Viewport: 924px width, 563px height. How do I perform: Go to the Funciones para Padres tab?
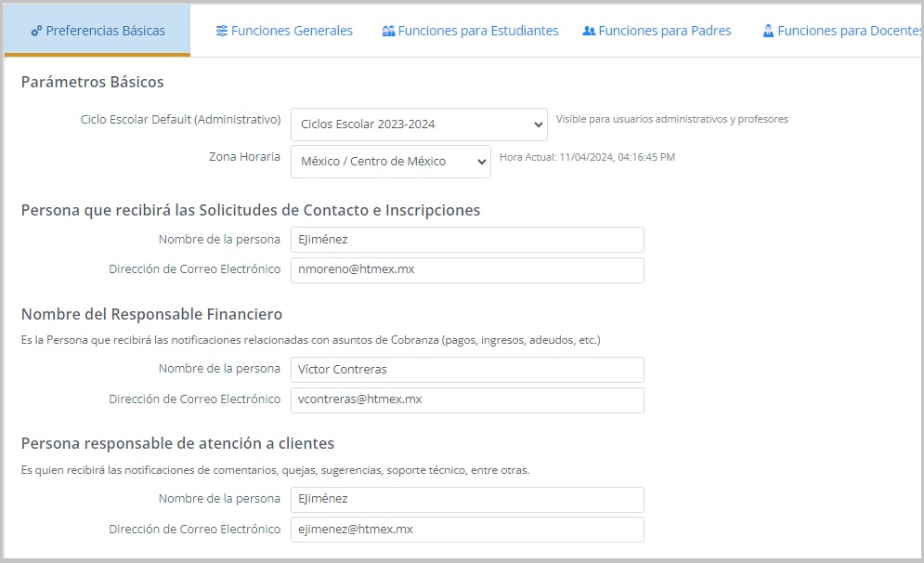[664, 31]
